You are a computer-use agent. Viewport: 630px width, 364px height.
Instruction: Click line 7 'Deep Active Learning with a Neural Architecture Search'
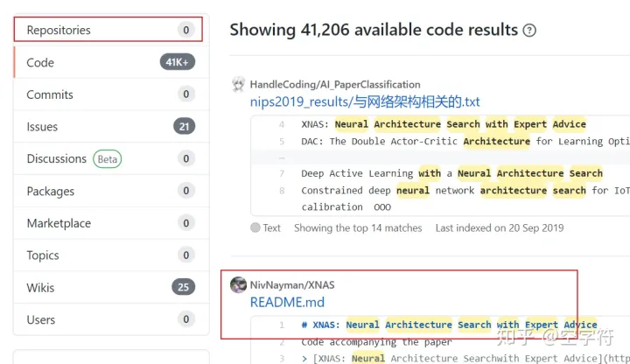[x=452, y=173]
